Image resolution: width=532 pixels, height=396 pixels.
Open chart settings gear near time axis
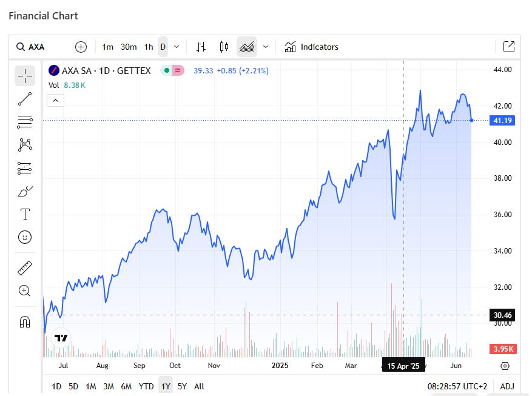pos(505,366)
